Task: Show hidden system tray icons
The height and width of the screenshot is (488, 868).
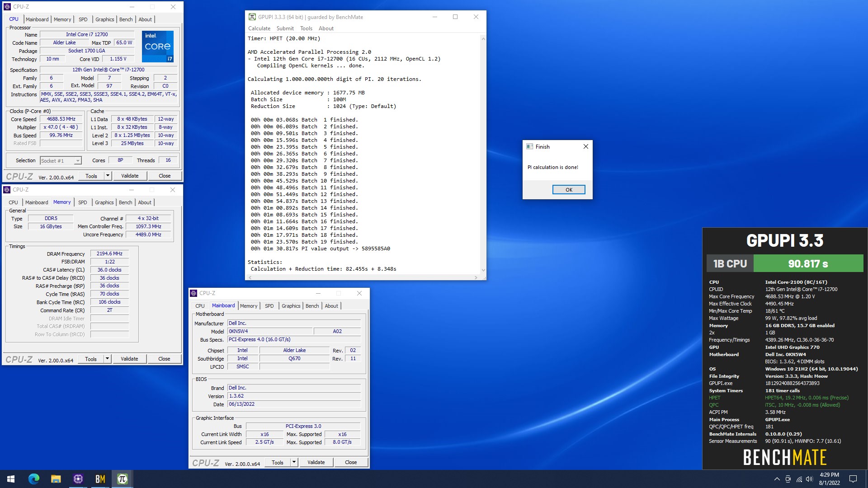Action: tap(777, 479)
